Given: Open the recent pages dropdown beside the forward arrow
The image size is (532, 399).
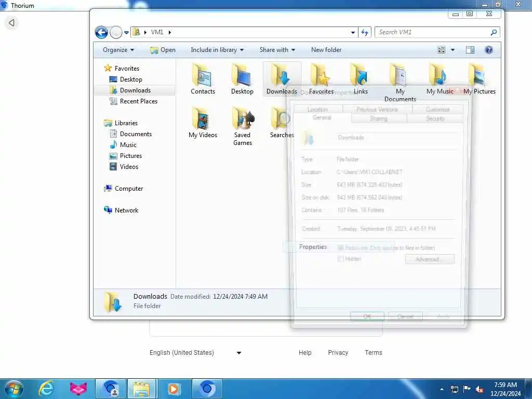Looking at the screenshot, I should [126, 33].
